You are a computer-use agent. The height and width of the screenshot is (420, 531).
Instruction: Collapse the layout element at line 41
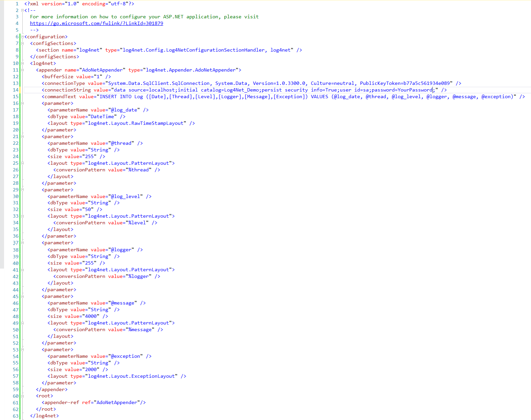click(x=22, y=270)
